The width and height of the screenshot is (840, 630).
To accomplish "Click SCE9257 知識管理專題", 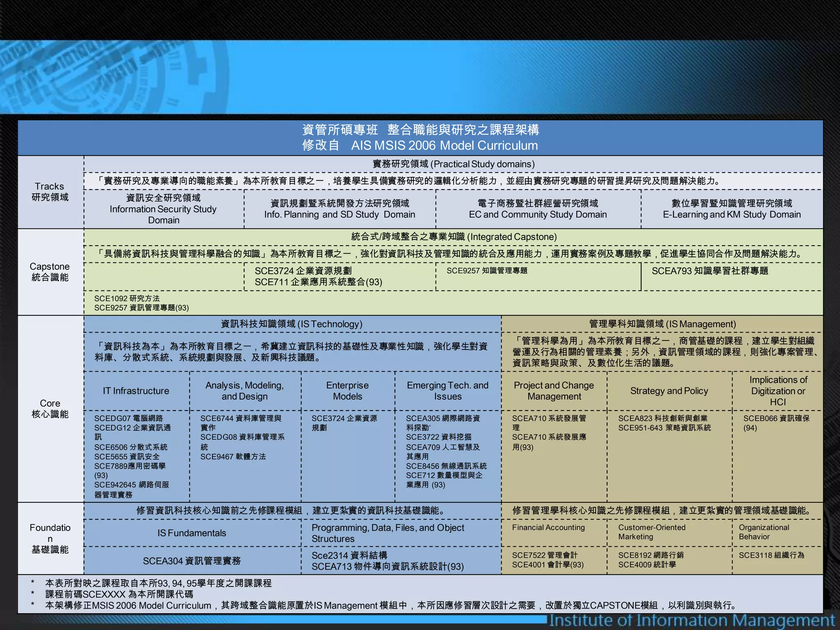I will pos(487,271).
